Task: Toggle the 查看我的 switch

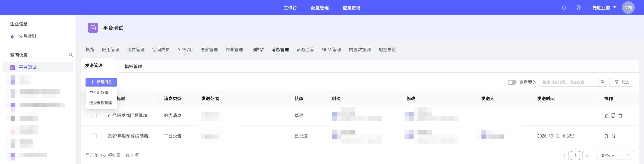Action: coord(512,82)
